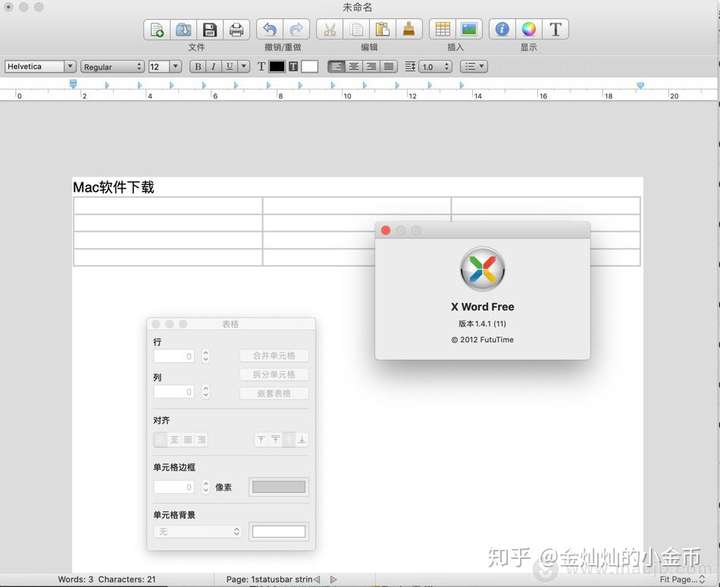Go to previous page in status bar
720x587 pixels.
(x=317, y=579)
